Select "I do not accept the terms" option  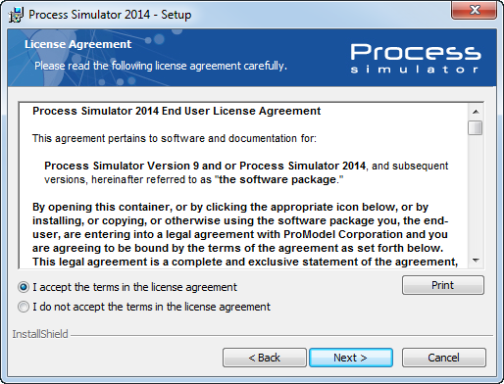(x=23, y=307)
